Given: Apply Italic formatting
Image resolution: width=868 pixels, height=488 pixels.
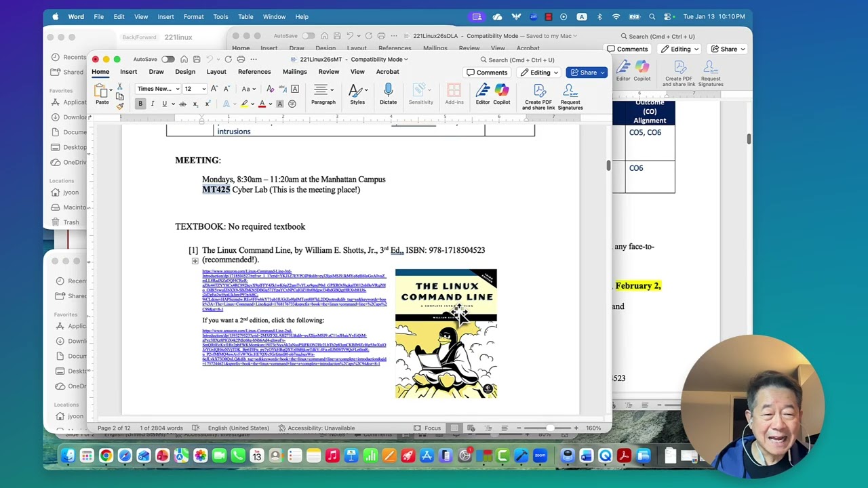Looking at the screenshot, I should tap(153, 104).
